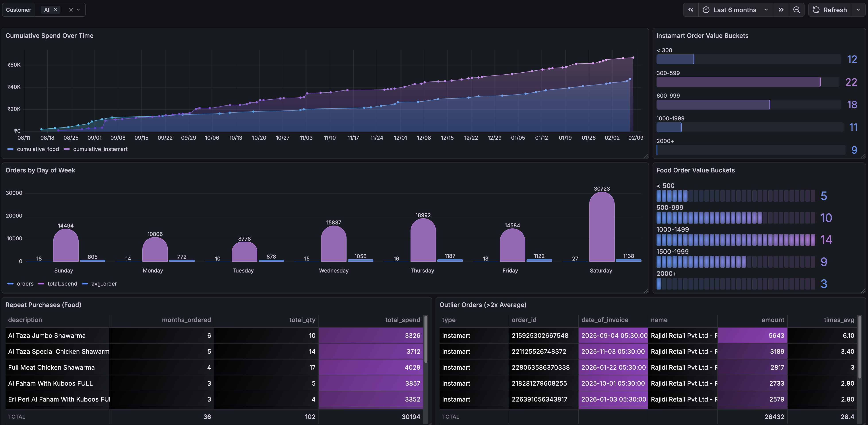The height and width of the screenshot is (425, 868).
Task: Shift time range forward with double-right arrow
Action: pyautogui.click(x=781, y=10)
